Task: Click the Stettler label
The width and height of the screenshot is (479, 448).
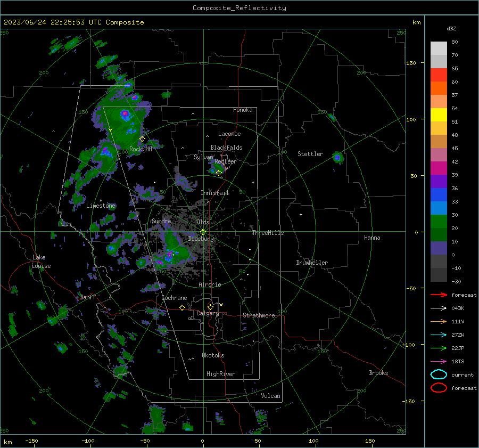Action: click(310, 154)
